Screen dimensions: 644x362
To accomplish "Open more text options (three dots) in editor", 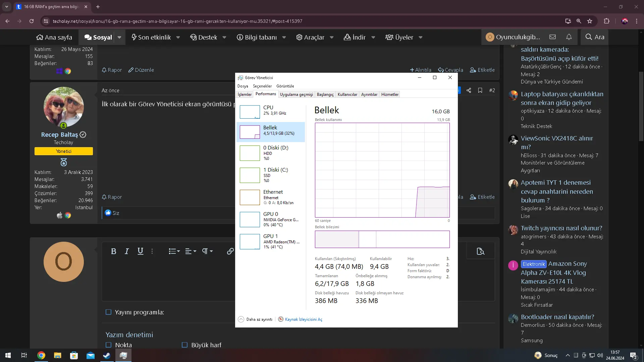I will coord(152,251).
